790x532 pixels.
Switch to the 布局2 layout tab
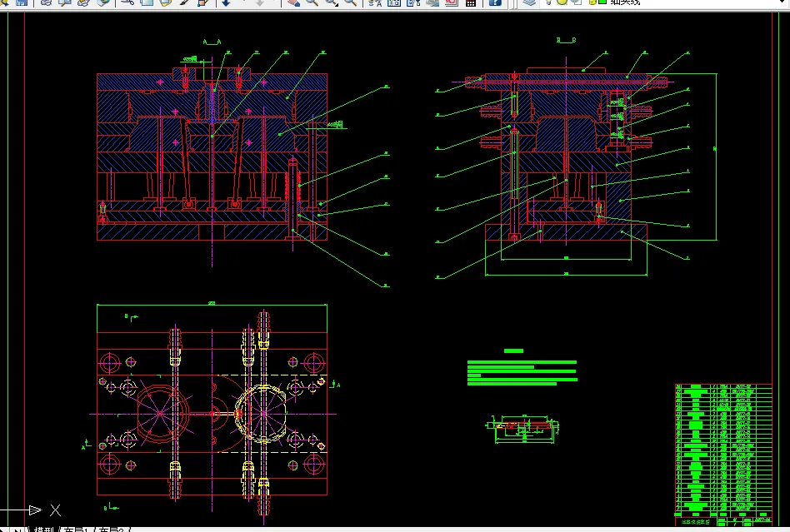111,529
